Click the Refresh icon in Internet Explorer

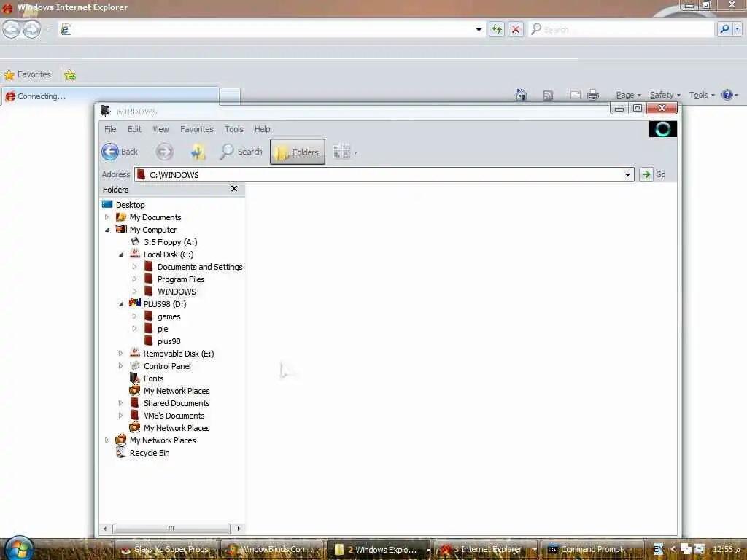[x=496, y=29]
